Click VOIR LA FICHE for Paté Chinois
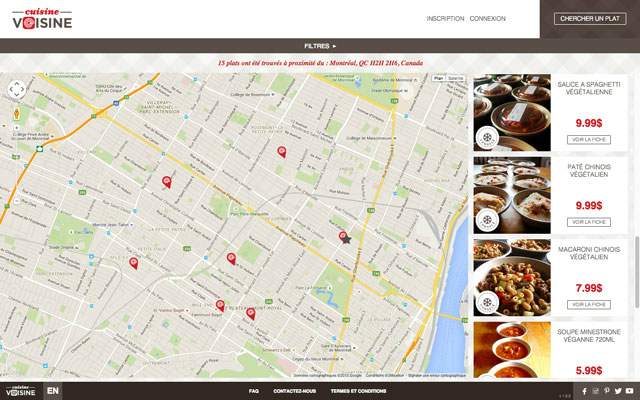Viewport: 640px width, 400px height. click(589, 222)
